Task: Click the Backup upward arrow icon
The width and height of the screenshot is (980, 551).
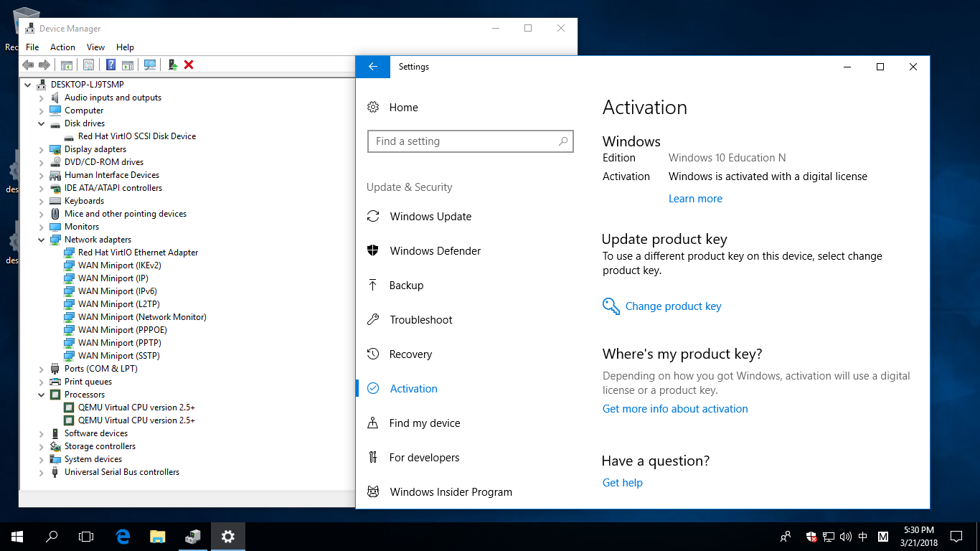Action: pos(373,286)
